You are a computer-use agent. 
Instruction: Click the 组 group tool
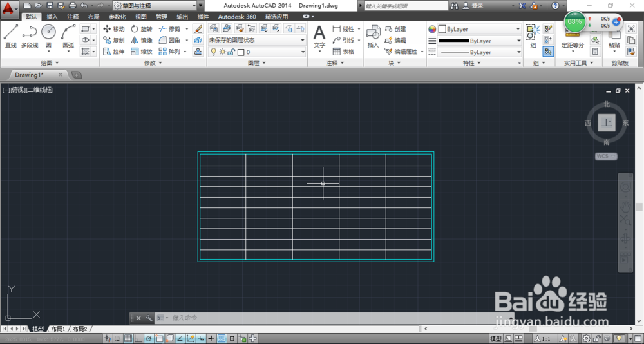tap(533, 36)
